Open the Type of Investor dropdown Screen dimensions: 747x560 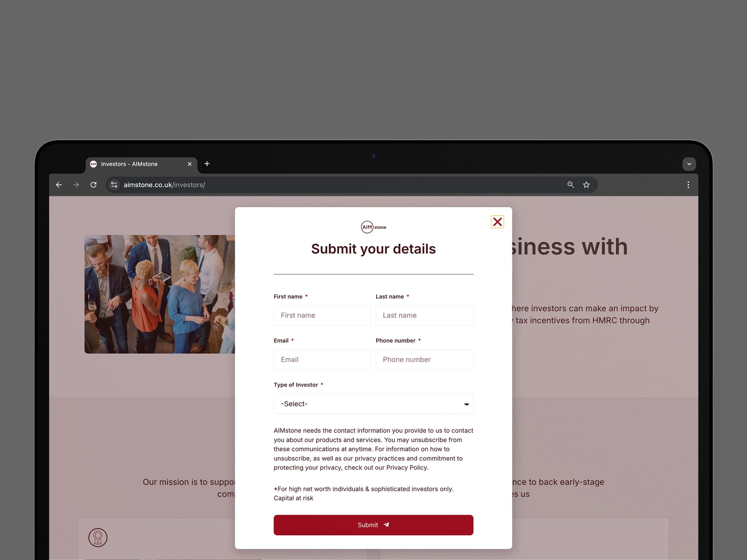[x=373, y=404]
